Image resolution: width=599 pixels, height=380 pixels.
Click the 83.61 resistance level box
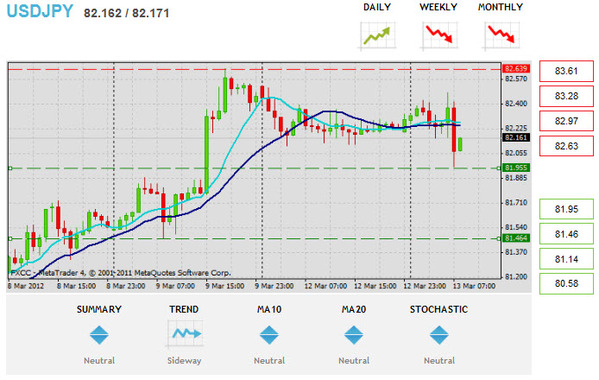567,71
